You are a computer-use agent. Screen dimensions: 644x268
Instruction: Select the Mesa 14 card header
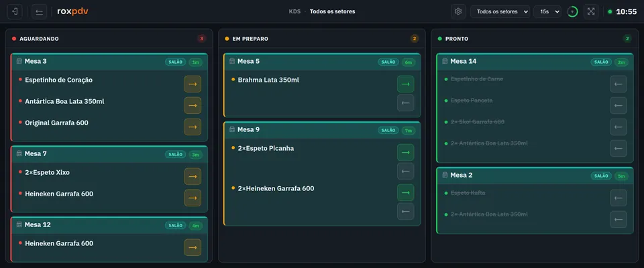(x=535, y=62)
